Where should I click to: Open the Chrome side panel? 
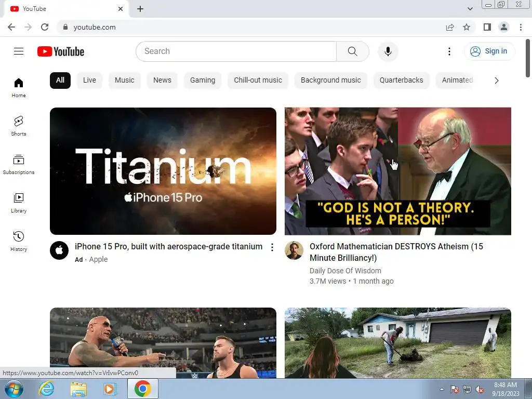click(x=487, y=27)
